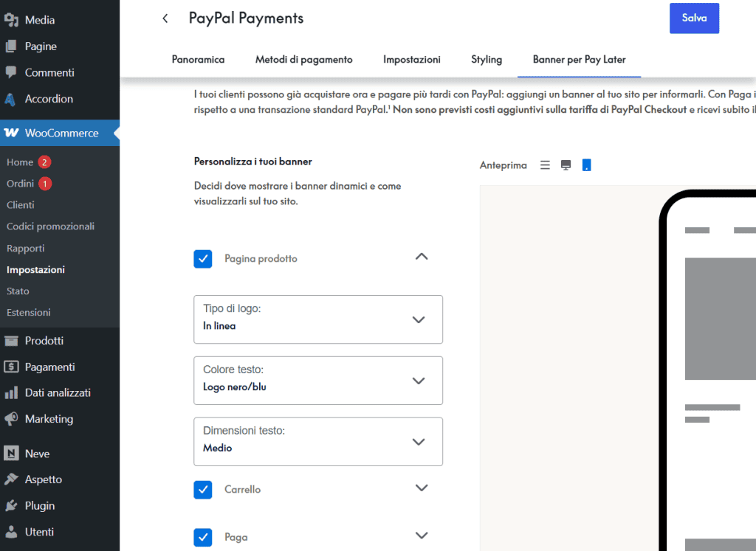
Task: Click the Dati analizzati menu label
Action: tap(58, 392)
